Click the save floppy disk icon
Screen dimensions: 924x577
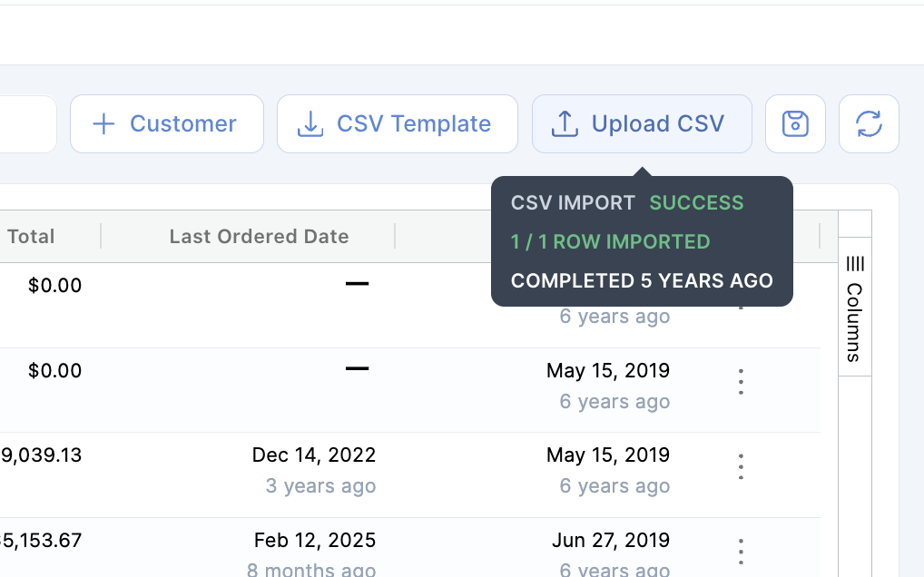point(795,124)
